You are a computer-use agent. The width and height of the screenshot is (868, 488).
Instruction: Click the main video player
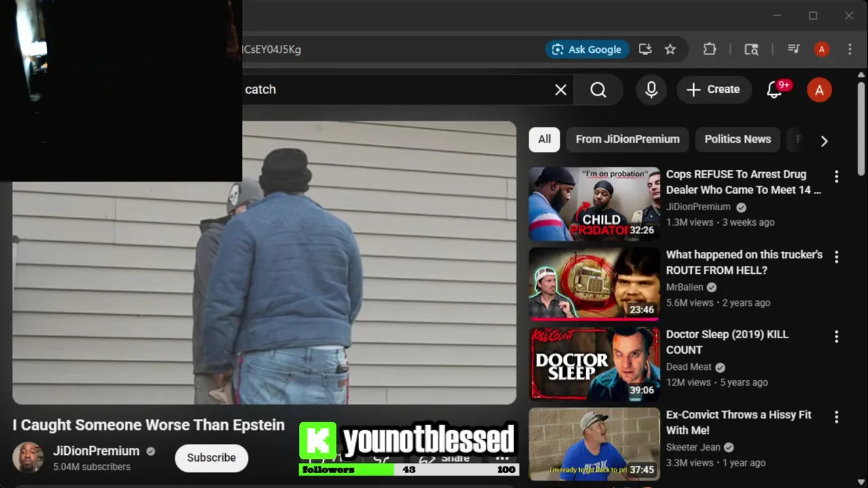(264, 263)
